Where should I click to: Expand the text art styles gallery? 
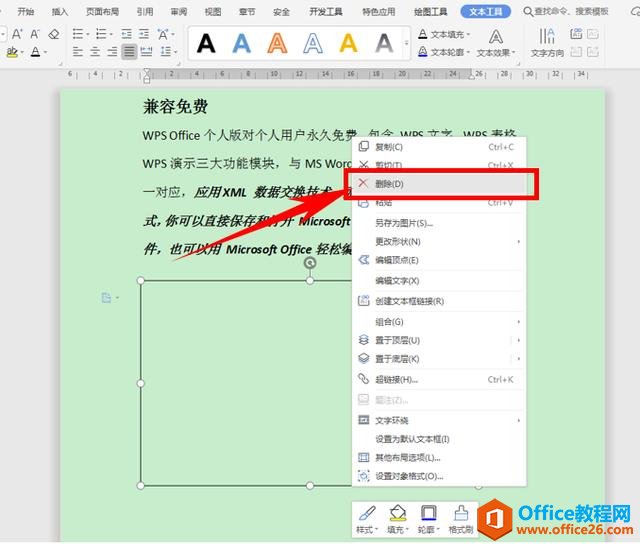pos(406,43)
